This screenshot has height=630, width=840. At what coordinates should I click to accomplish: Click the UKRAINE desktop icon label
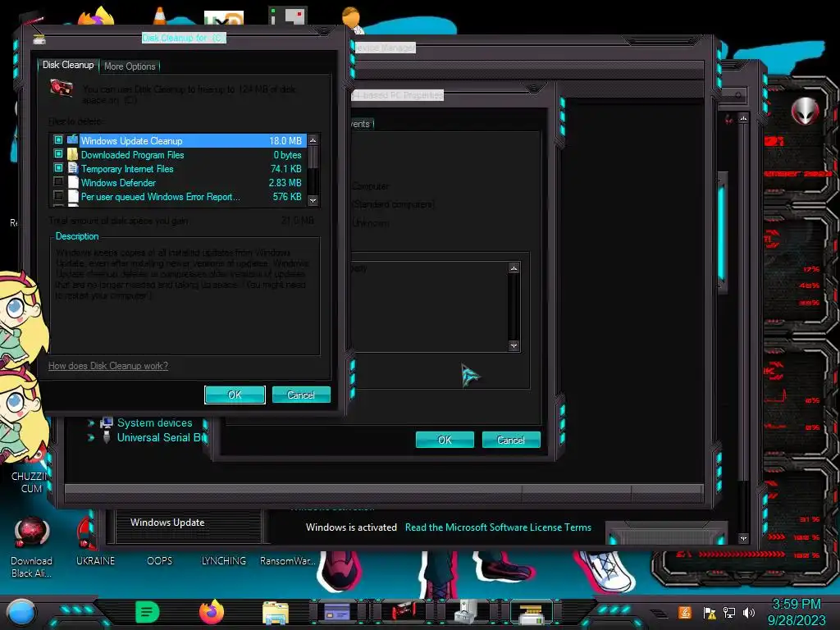tap(95, 561)
